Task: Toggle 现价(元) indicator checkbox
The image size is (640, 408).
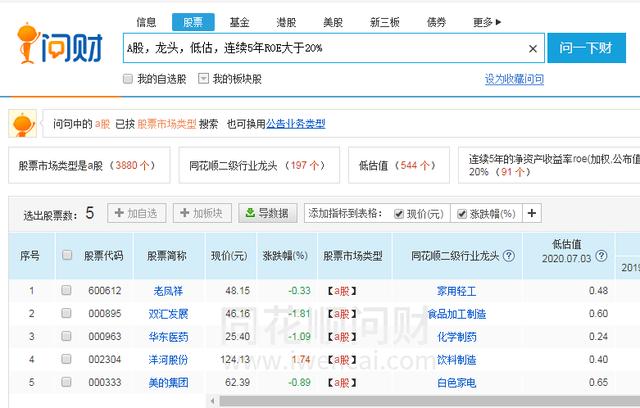Action: pos(398,214)
